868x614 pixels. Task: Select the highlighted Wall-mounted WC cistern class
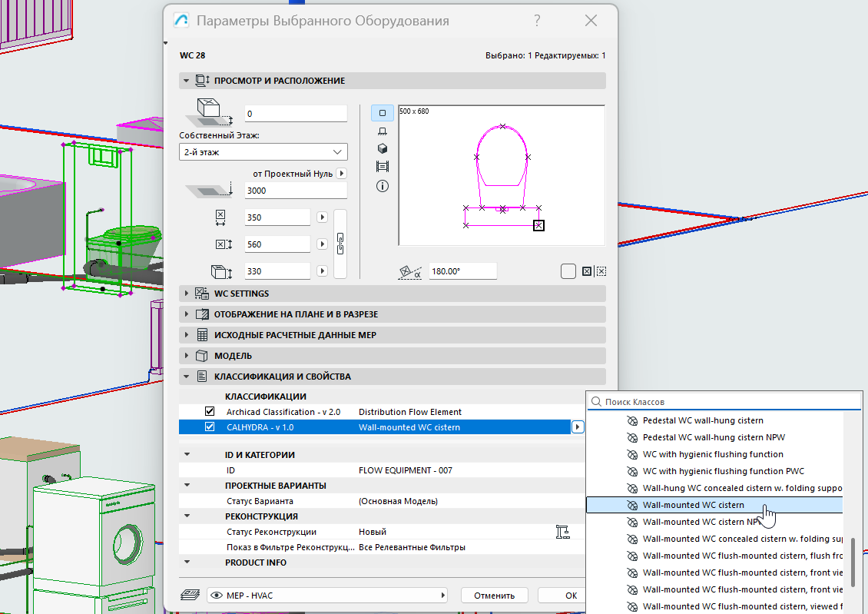714,505
